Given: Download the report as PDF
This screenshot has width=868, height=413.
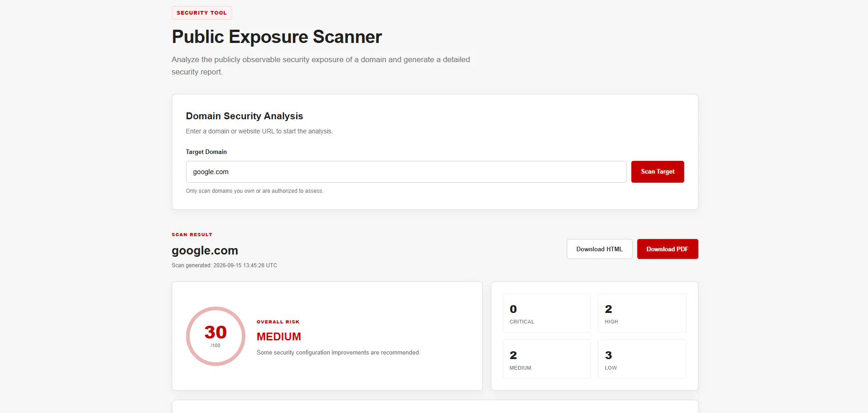Looking at the screenshot, I should (x=667, y=249).
